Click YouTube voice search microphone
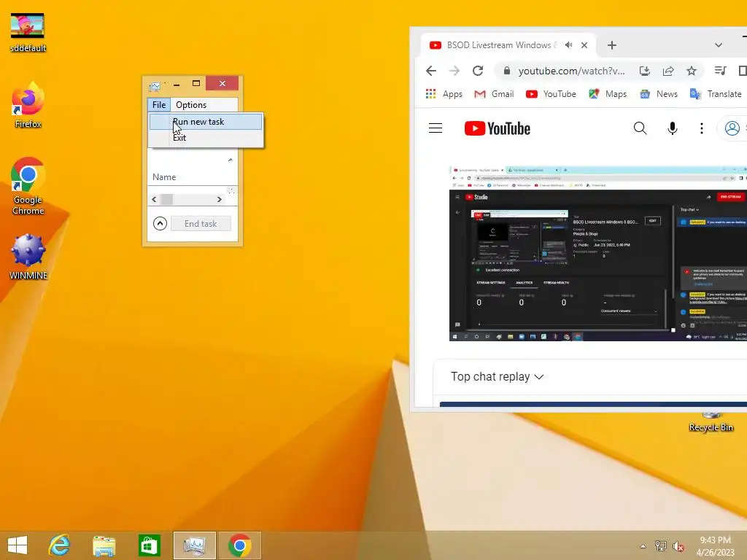The width and height of the screenshot is (747, 560). click(x=672, y=128)
